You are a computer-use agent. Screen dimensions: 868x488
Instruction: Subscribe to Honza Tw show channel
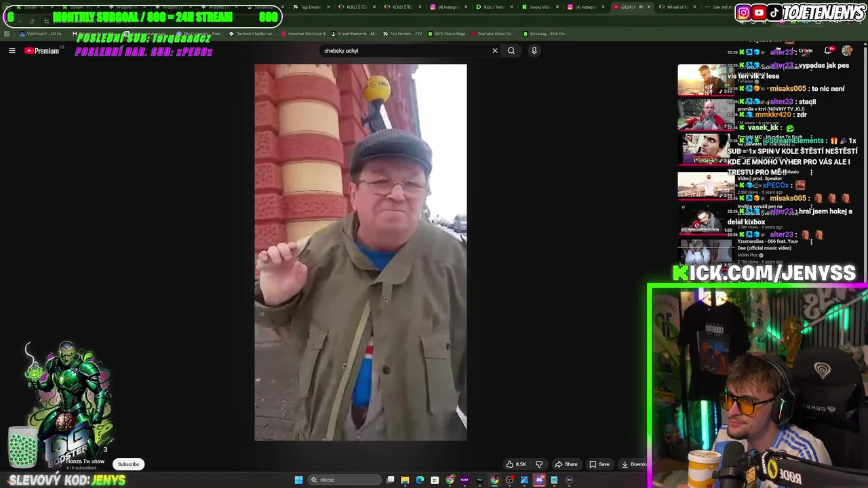point(128,464)
